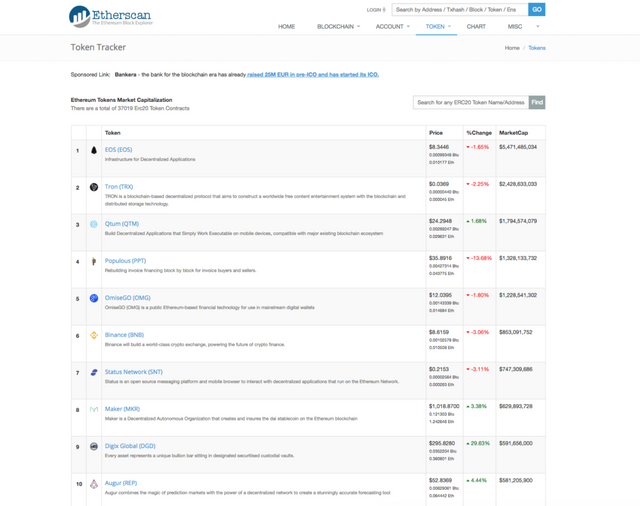The width and height of the screenshot is (640, 506).
Task: Click Qtum price $24.2948
Action: pyautogui.click(x=440, y=221)
